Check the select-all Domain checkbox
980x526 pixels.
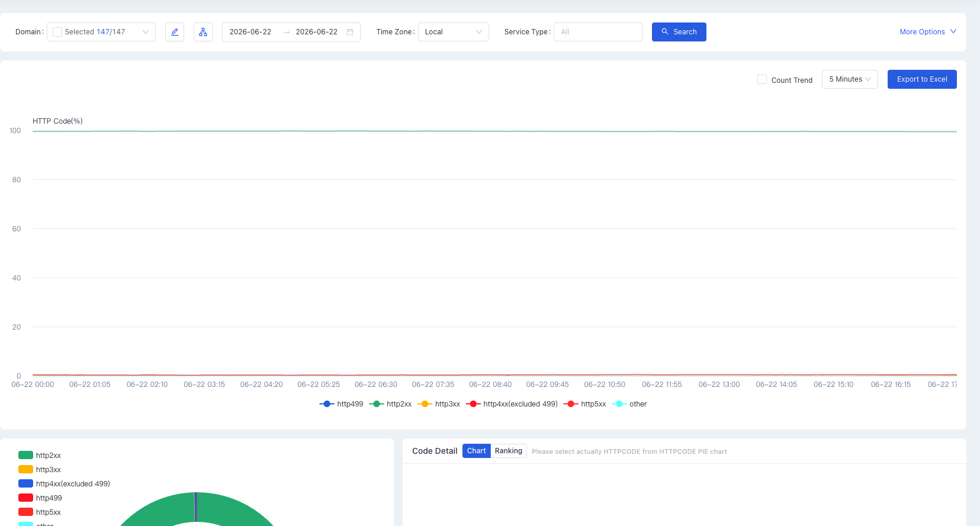coord(57,32)
